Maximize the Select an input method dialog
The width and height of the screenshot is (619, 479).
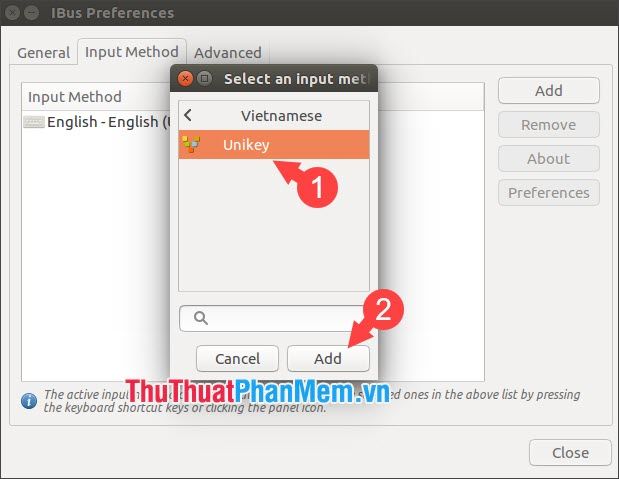[204, 79]
